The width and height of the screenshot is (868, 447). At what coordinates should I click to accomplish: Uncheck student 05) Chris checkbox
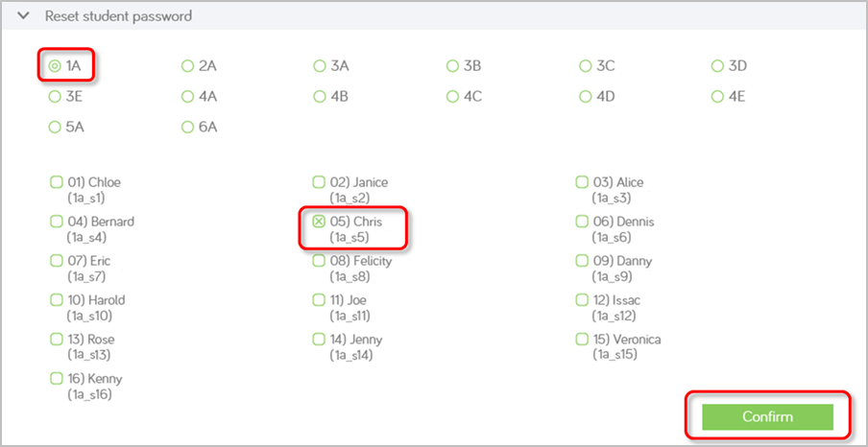(320, 222)
